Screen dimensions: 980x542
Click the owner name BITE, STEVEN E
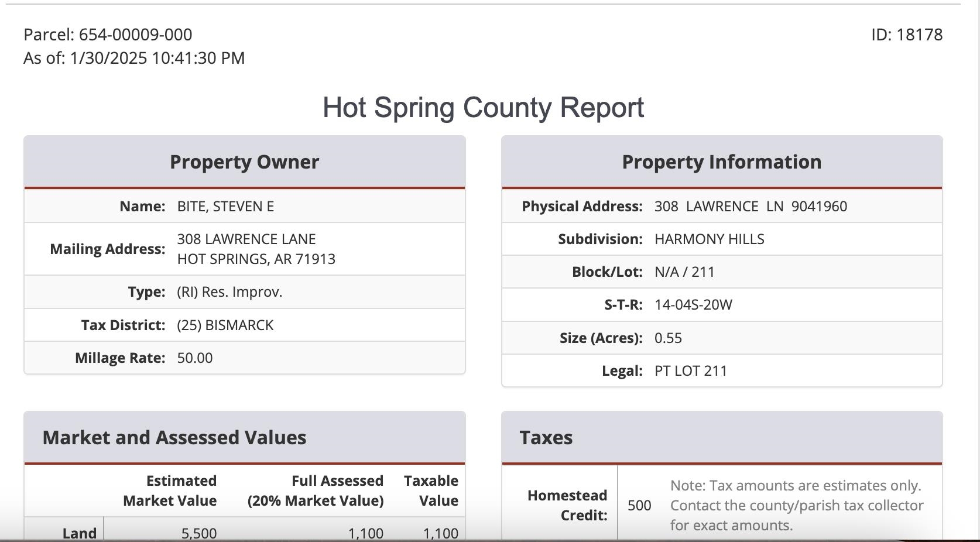[225, 207]
